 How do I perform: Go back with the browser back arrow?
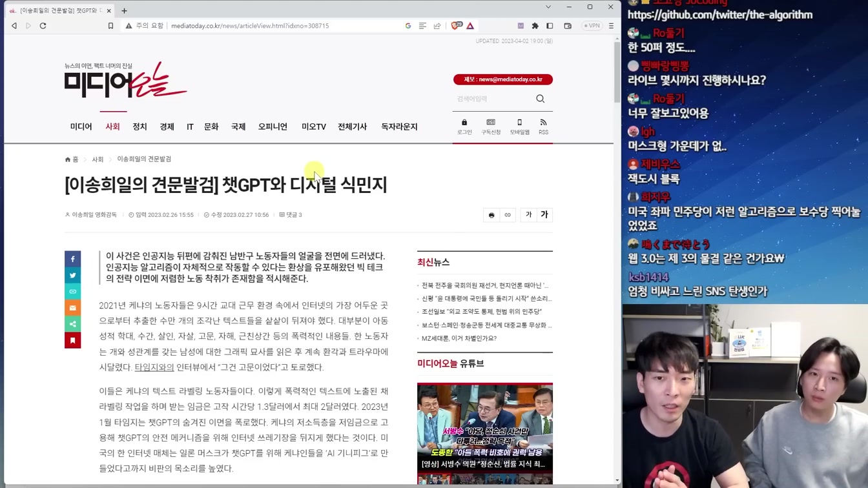14,26
